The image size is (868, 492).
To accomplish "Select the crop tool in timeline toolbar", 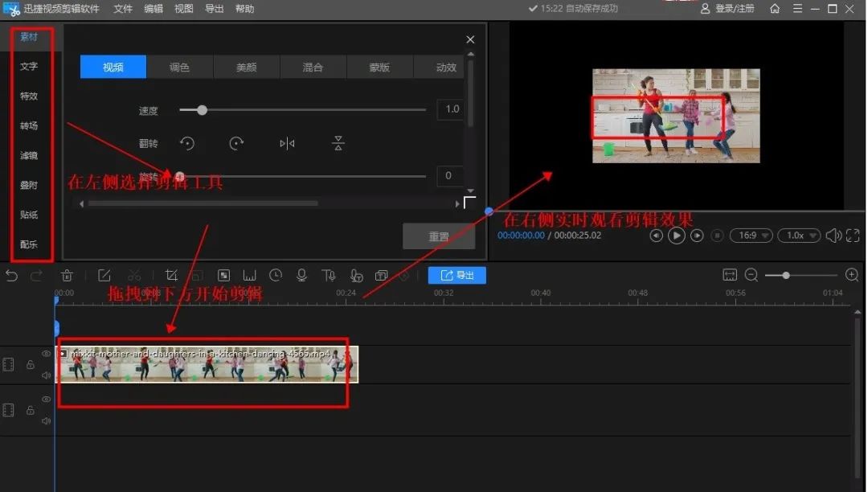I will [171, 276].
